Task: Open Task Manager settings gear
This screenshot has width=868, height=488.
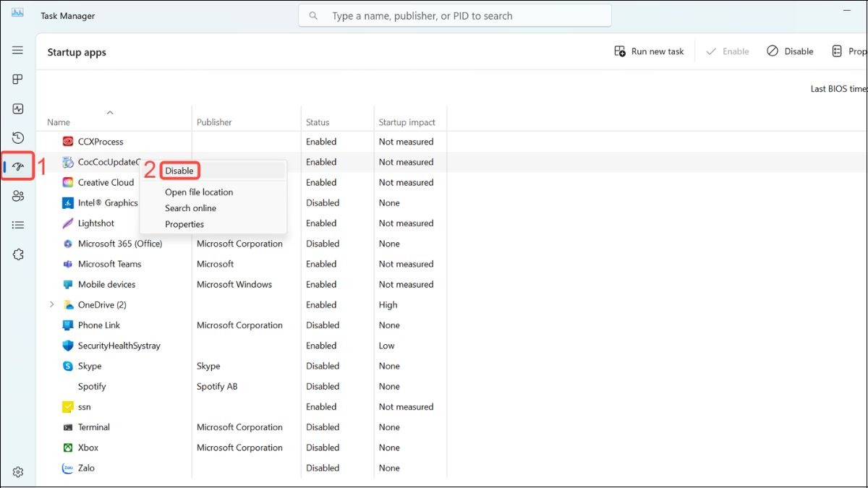Action: 18,472
